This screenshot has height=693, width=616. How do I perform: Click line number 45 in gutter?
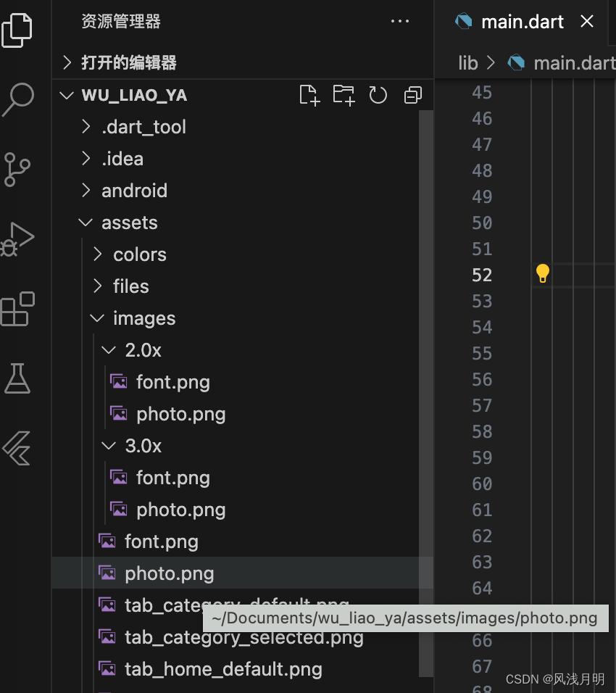[x=482, y=92]
